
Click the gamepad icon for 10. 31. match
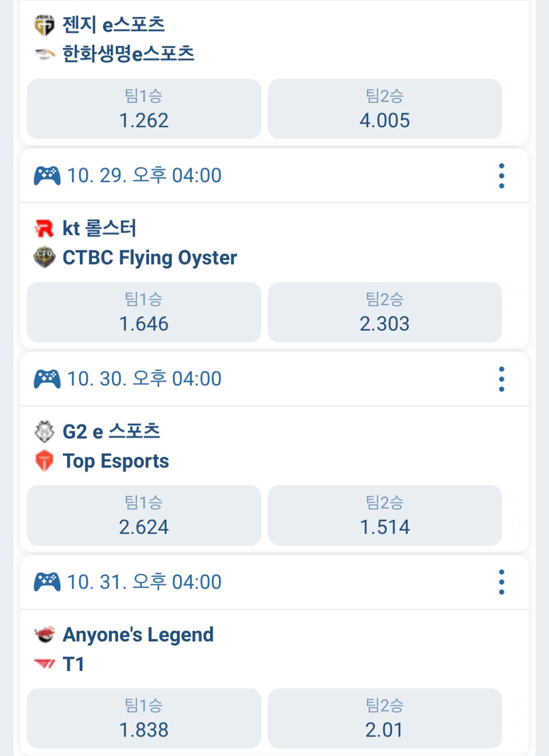tap(47, 582)
